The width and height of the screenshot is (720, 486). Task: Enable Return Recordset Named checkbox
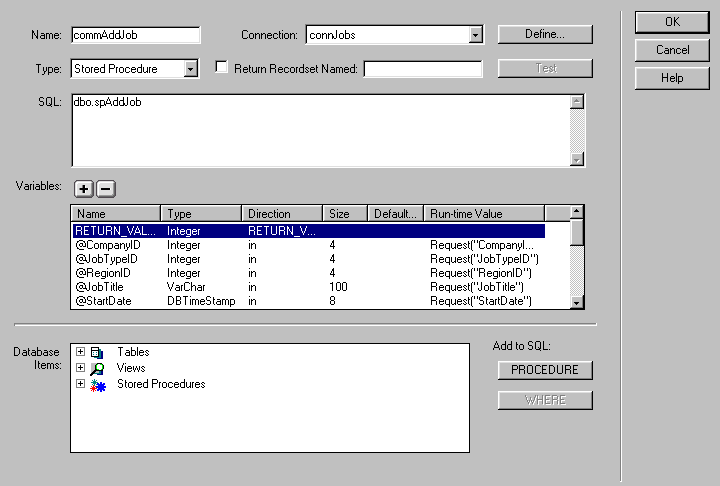coord(222,68)
